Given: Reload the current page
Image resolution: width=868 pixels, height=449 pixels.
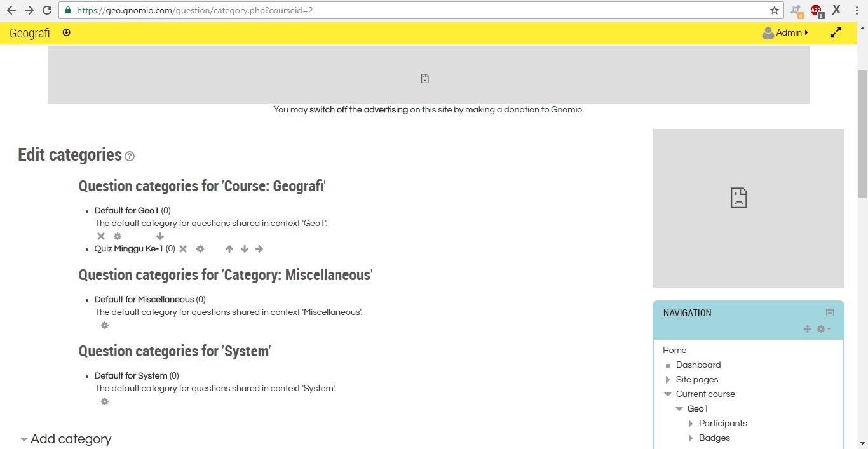Looking at the screenshot, I should tap(47, 10).
